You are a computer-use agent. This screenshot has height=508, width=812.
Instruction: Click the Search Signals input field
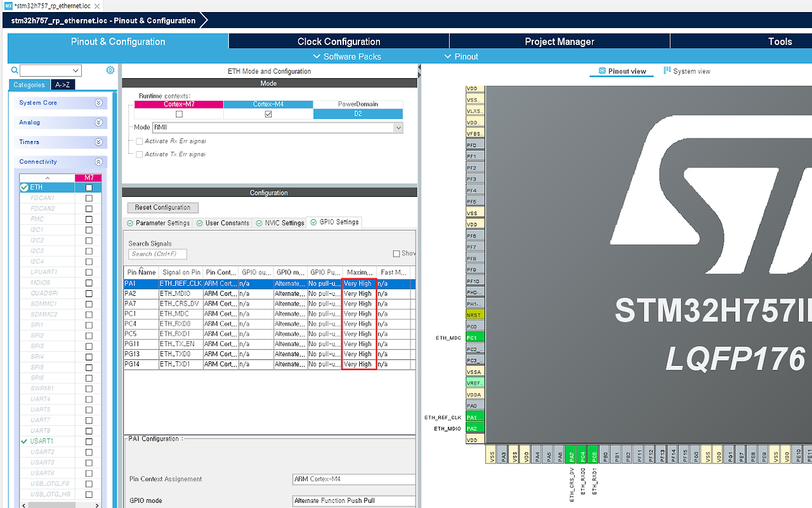point(157,254)
